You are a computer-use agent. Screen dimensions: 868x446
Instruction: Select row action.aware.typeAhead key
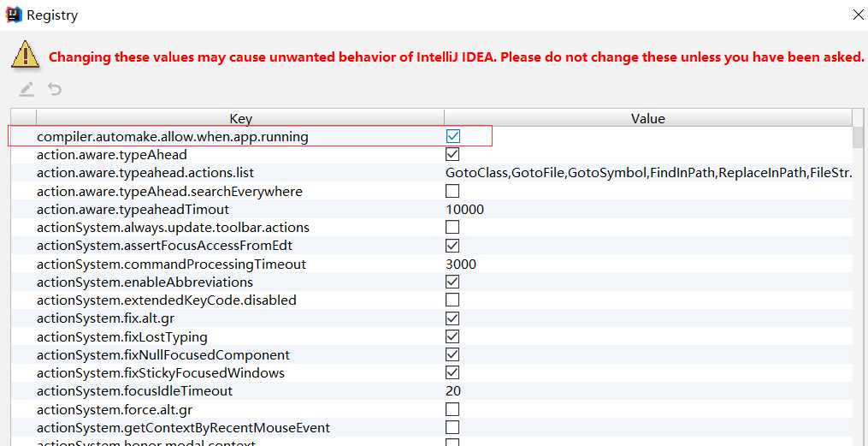[x=112, y=154]
